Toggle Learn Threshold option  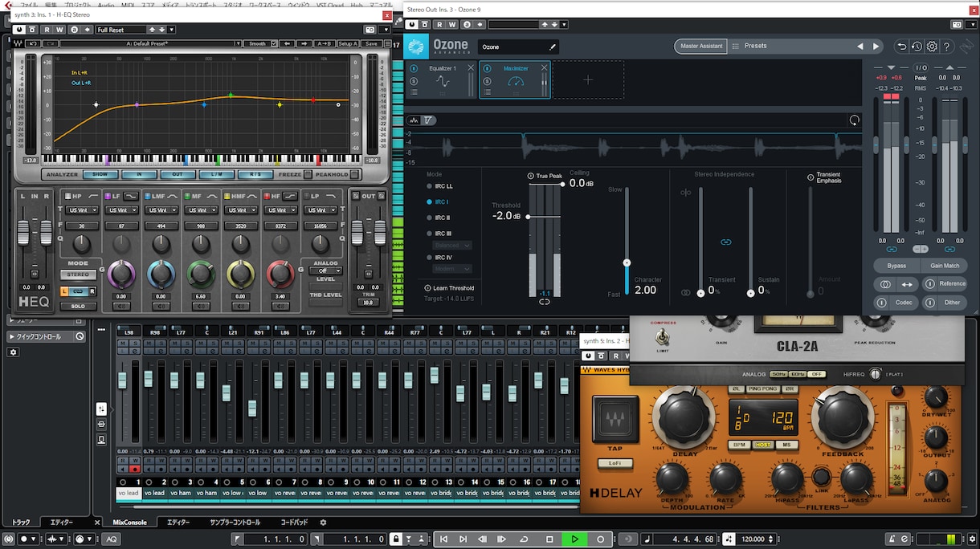click(427, 288)
